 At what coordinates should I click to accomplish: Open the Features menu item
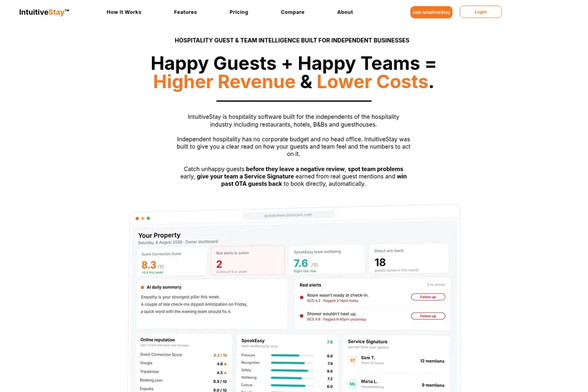pyautogui.click(x=185, y=12)
